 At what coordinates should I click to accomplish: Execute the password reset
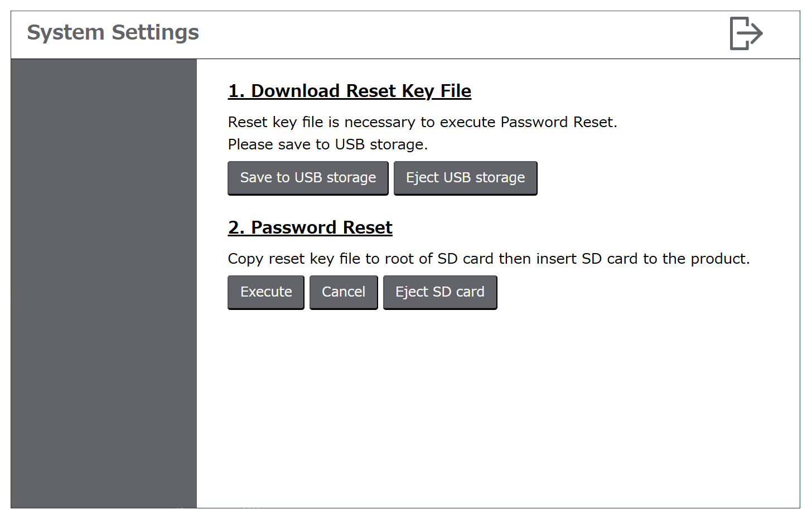tap(266, 293)
